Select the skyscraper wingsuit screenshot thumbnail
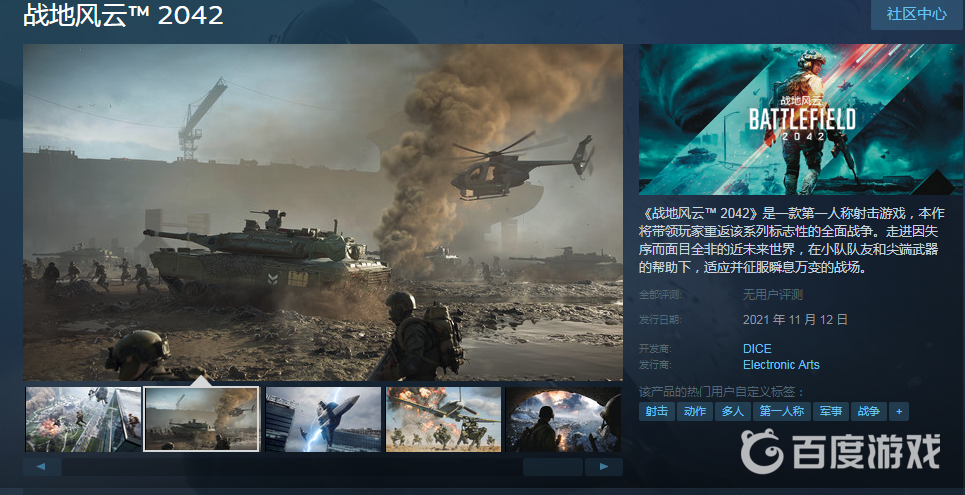Image resolution: width=965 pixels, height=495 pixels. click(83, 419)
